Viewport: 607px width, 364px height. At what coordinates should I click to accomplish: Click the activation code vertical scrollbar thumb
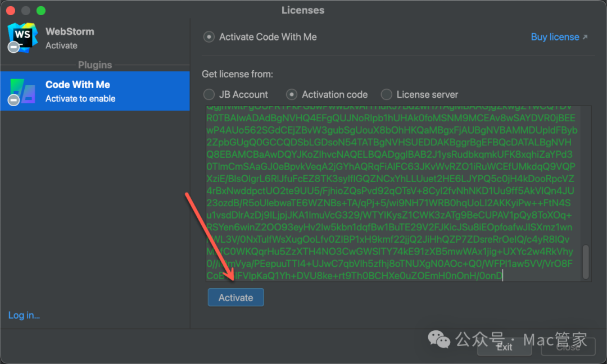[x=586, y=262]
